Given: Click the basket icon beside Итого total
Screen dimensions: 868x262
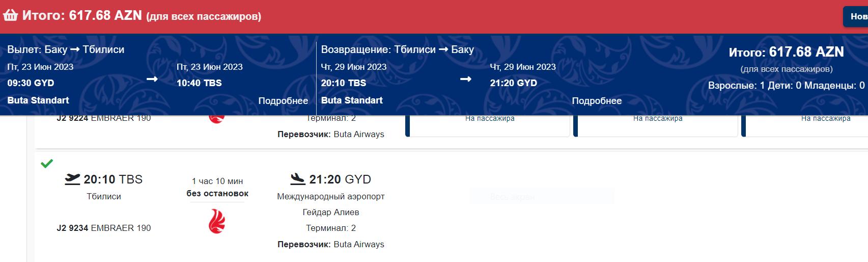Looking at the screenshot, I should (x=10, y=15).
